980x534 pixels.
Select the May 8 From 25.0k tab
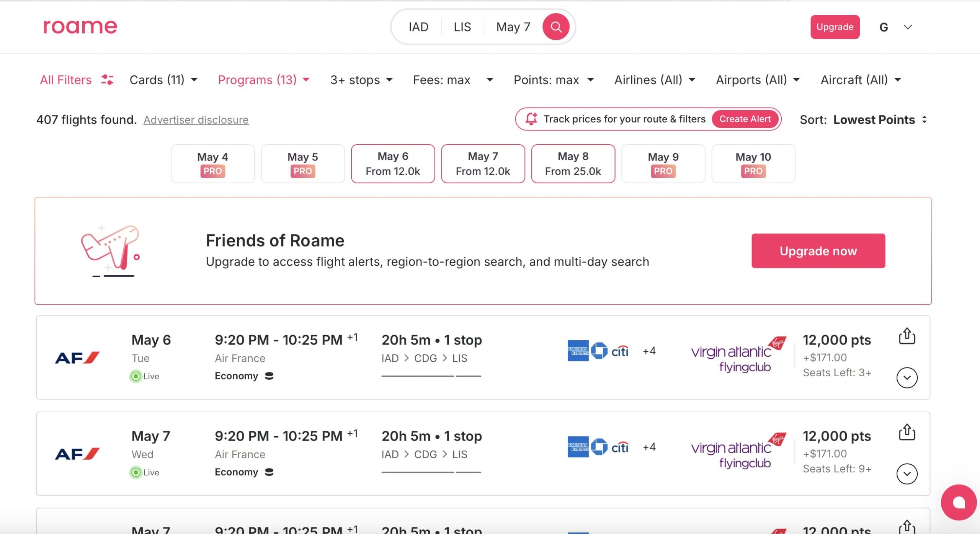coord(573,163)
